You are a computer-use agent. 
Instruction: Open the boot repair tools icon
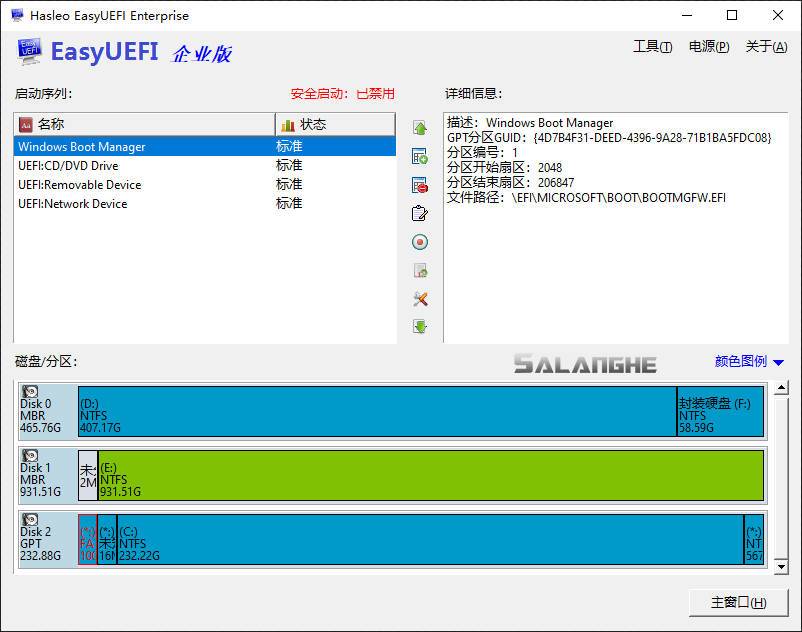click(x=421, y=299)
